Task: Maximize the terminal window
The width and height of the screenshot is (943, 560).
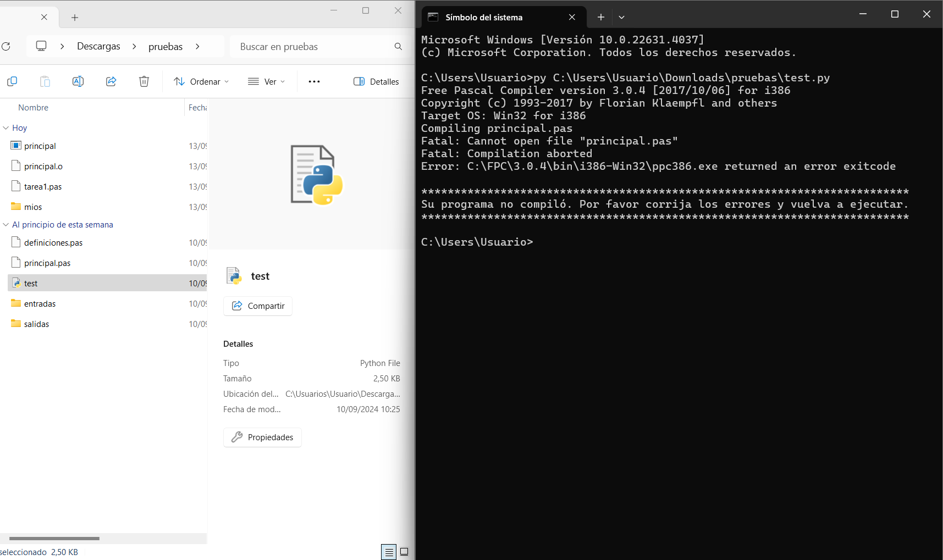Action: click(895, 14)
